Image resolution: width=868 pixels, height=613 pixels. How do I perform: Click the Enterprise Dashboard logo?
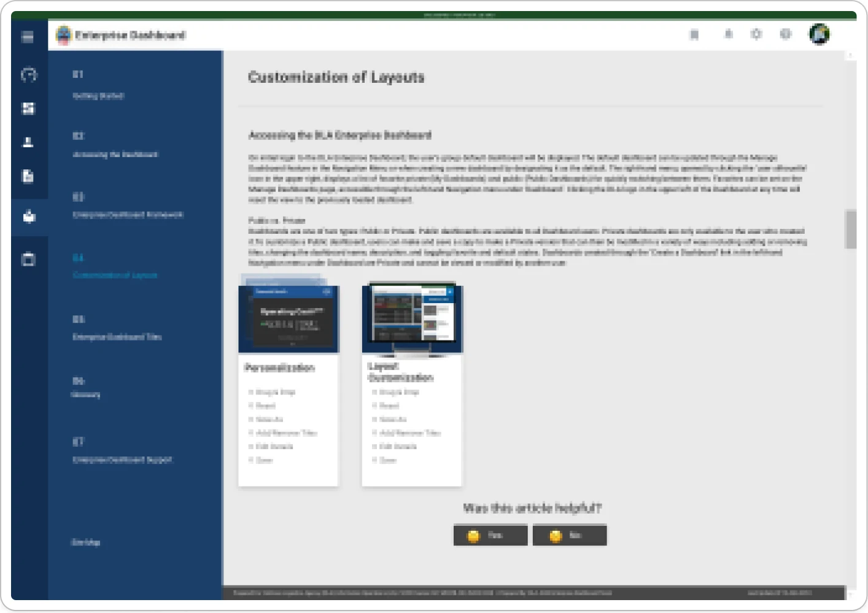click(64, 35)
